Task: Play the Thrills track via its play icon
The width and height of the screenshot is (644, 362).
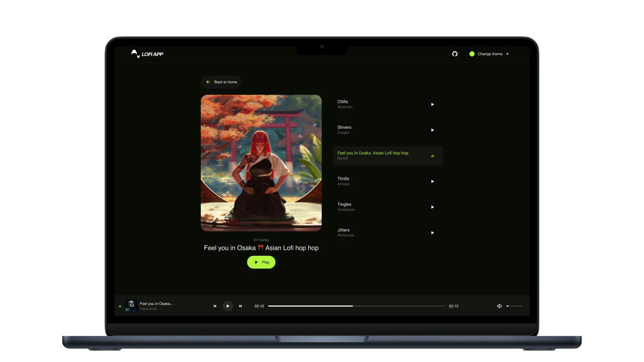Action: (x=432, y=181)
